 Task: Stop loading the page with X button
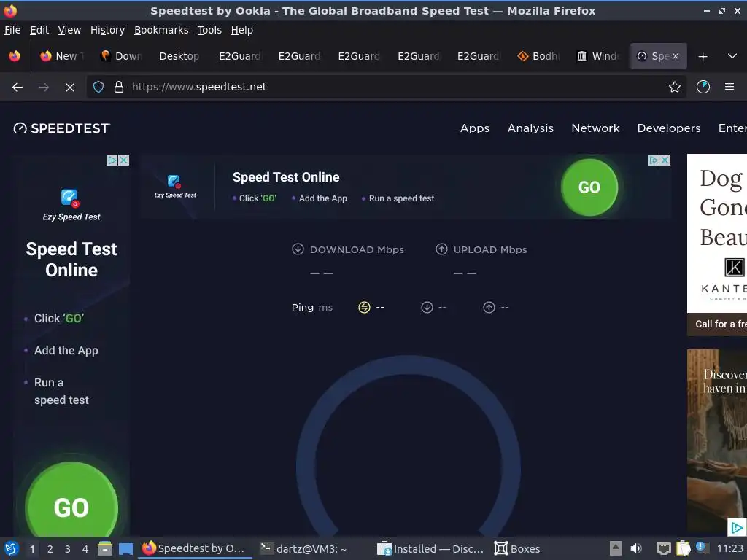pyautogui.click(x=69, y=87)
